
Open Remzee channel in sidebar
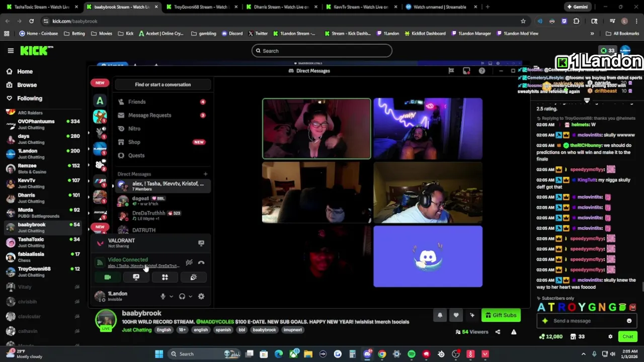[x=43, y=168]
